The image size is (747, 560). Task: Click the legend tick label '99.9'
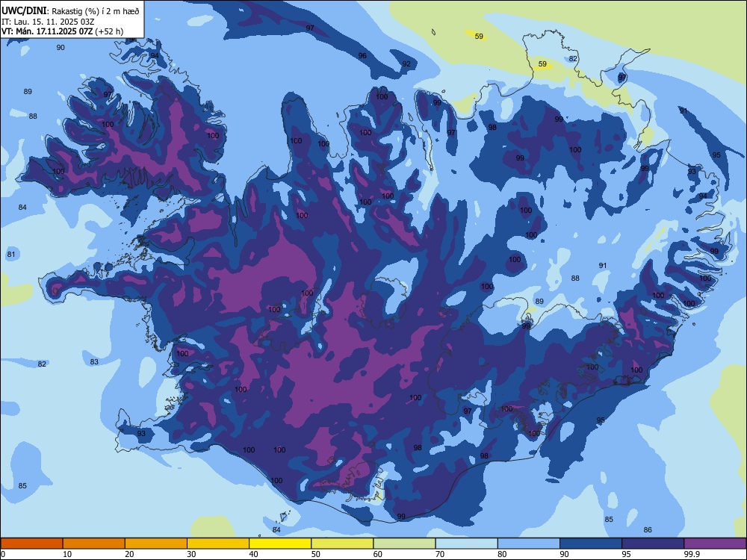click(x=691, y=554)
